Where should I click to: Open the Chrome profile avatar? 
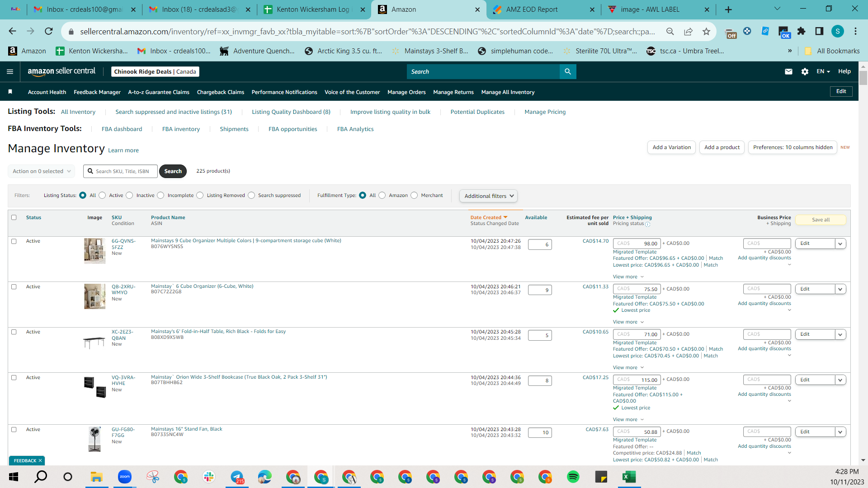pyautogui.click(x=838, y=31)
